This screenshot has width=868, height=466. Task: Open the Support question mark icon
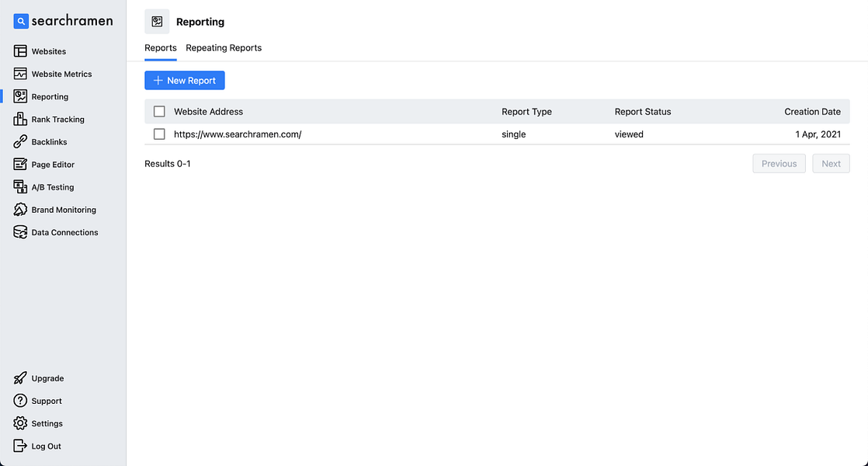(x=20, y=401)
